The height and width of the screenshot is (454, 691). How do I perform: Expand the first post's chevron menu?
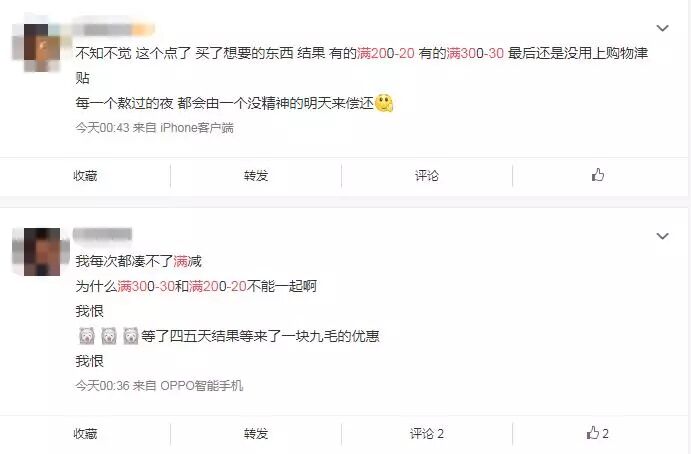662,28
